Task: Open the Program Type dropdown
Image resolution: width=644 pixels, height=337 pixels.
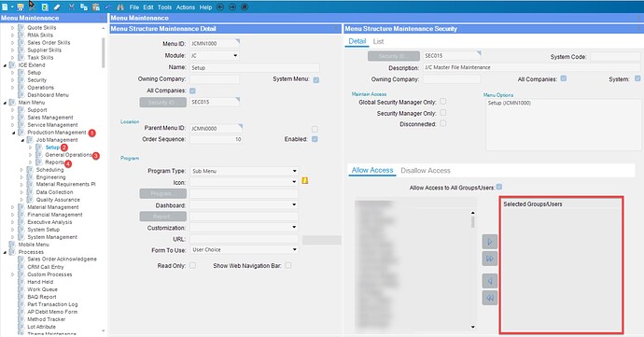Action: click(295, 171)
